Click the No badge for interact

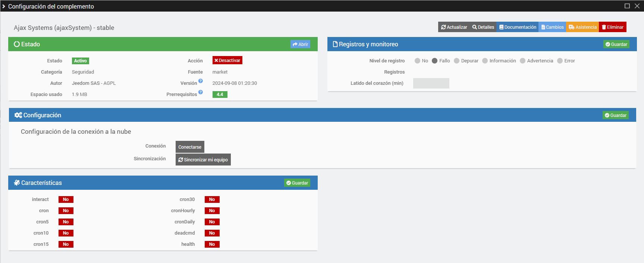(x=66, y=199)
